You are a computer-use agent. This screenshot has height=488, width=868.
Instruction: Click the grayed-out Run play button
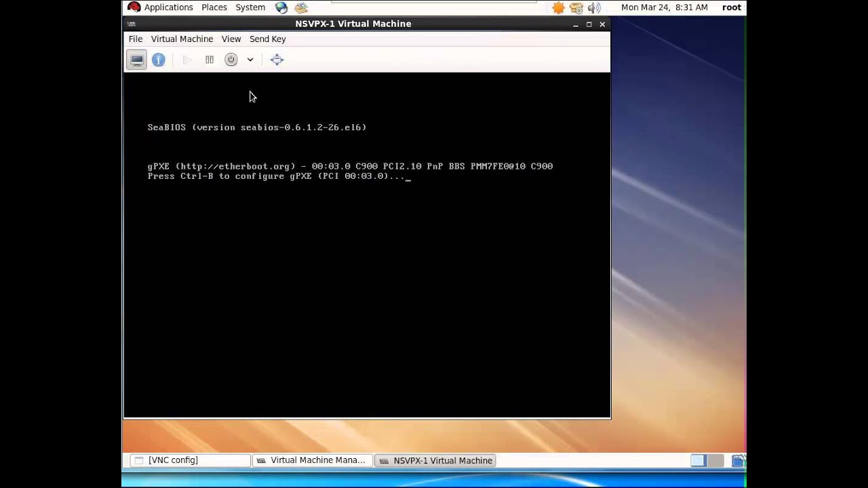point(187,60)
